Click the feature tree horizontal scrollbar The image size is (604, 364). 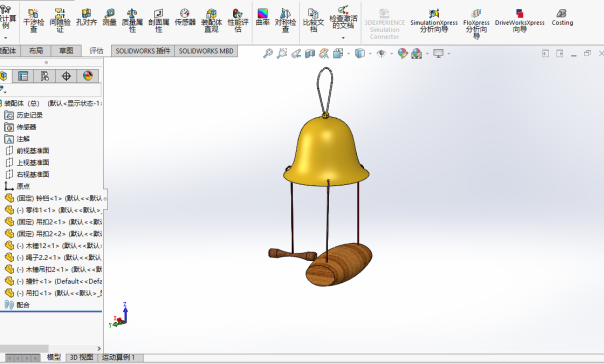(x=24, y=349)
